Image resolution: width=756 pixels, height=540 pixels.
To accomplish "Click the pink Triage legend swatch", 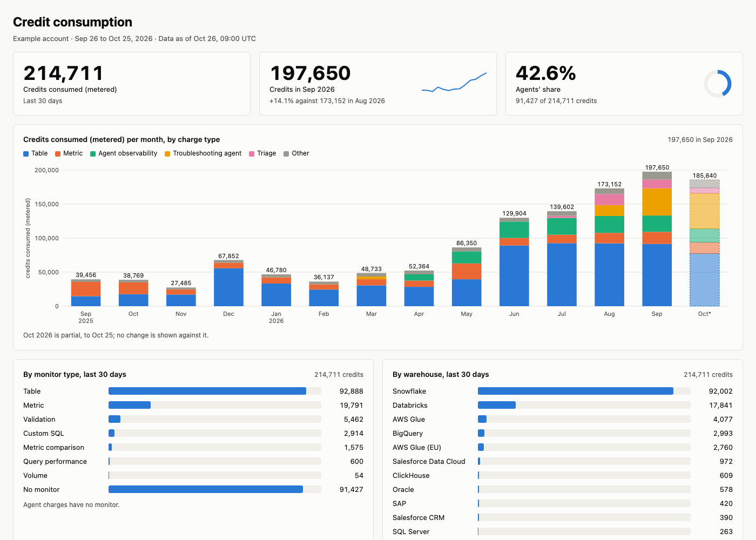I will [x=252, y=154].
